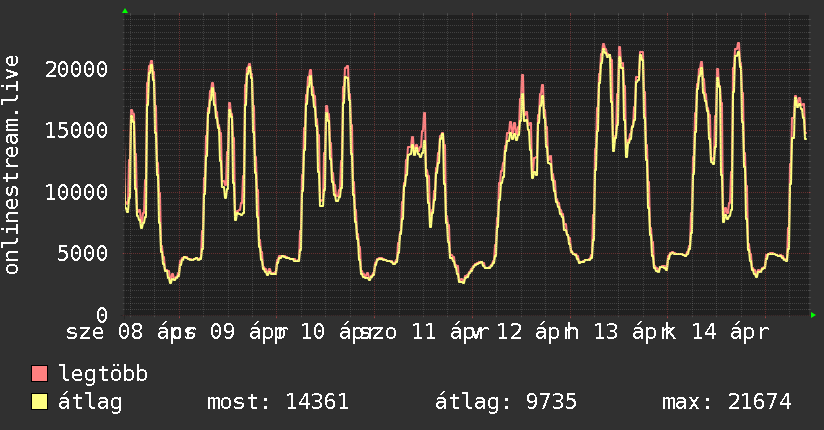
Task: Click the yellow átlag legend swatch
Action: click(40, 403)
